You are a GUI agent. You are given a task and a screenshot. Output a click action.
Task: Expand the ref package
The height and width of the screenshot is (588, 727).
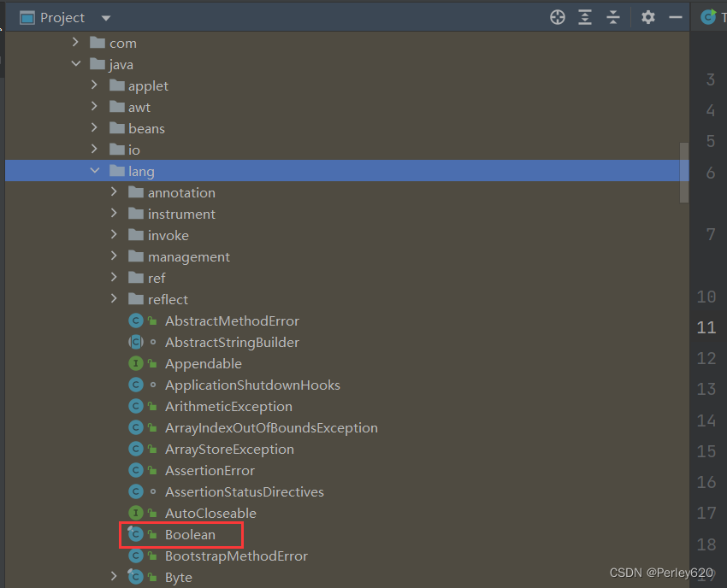(x=114, y=277)
